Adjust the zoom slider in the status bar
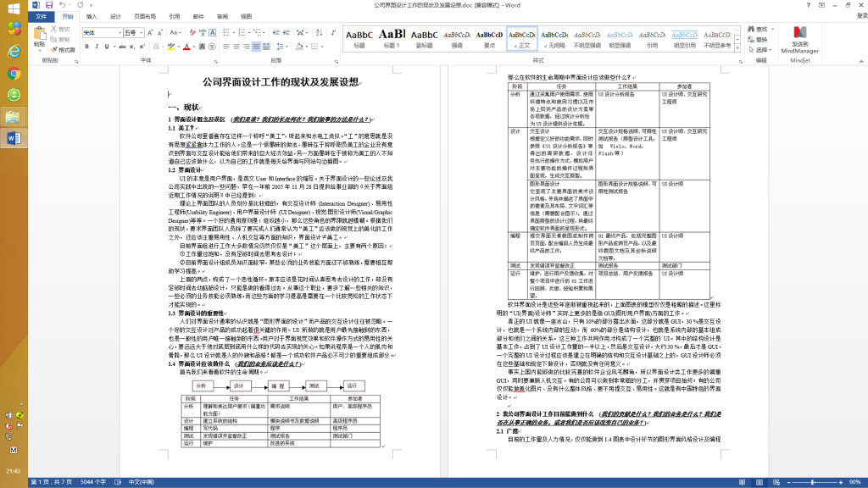 coord(814,482)
